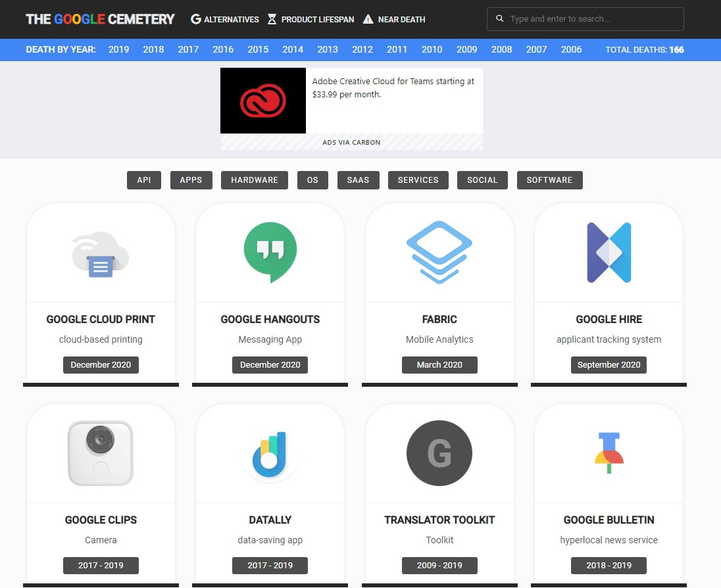Viewport: 721px width, 588px height.
Task: Select death year 2010
Action: coord(432,49)
